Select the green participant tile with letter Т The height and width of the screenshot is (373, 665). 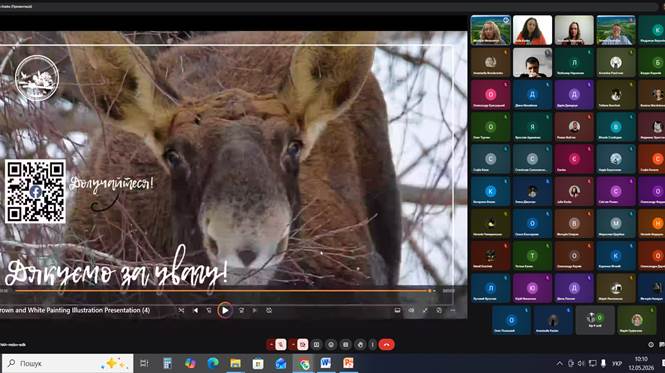(532, 256)
